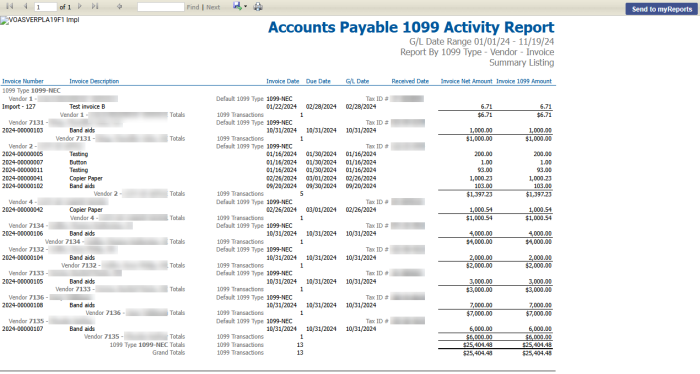Select invoice 2024-00000005
700x374 pixels.
tap(23, 154)
